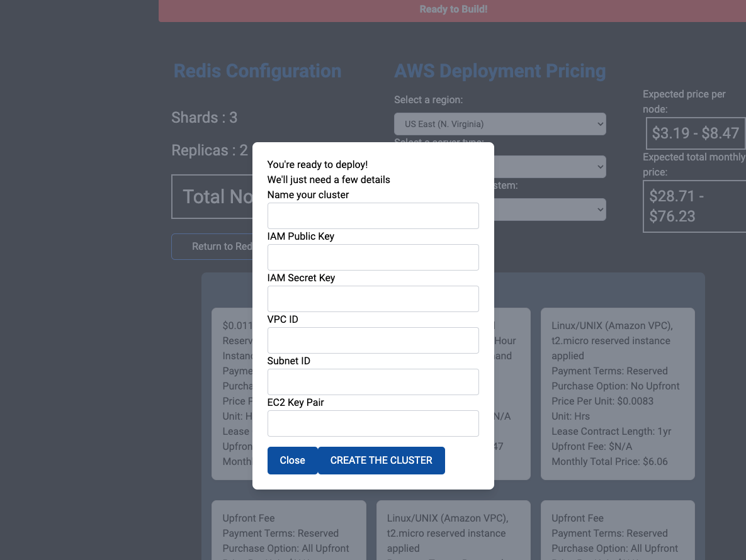Click the $28.71 - $76.23 monthly price
Image resolution: width=746 pixels, height=560 pixels.
[x=694, y=206]
